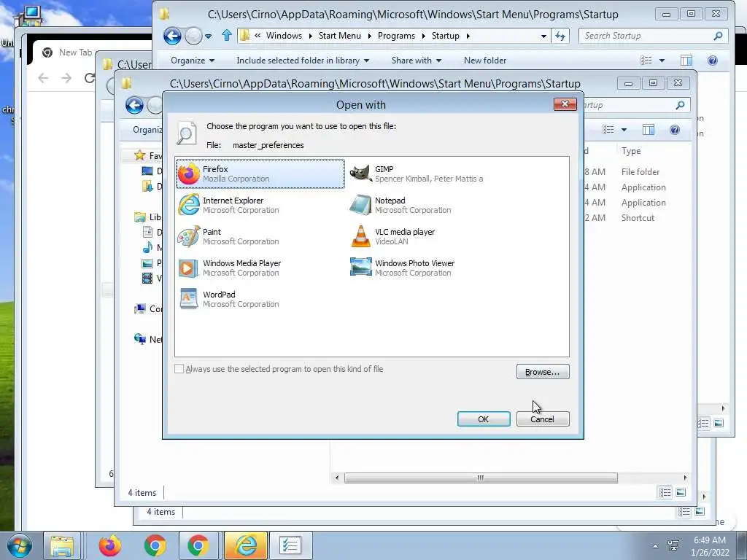Toggle preview pane in front window toolbar
This screenshot has width=747, height=560.
tap(649, 130)
